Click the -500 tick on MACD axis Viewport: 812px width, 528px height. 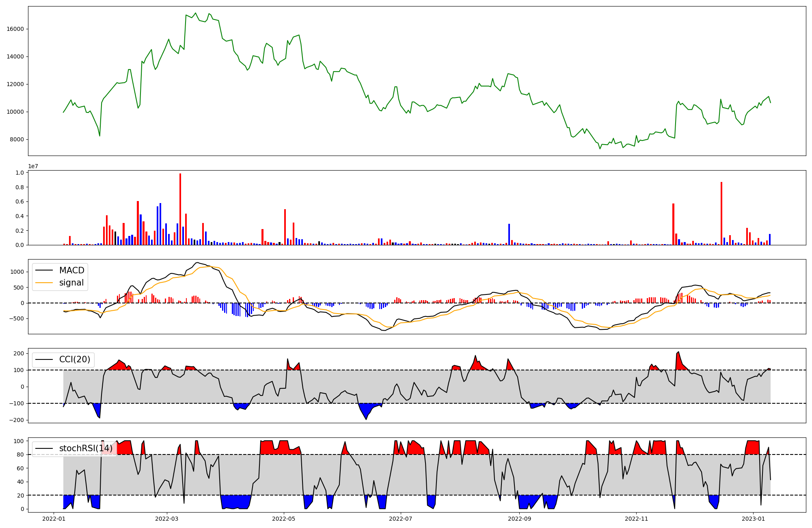[16, 319]
